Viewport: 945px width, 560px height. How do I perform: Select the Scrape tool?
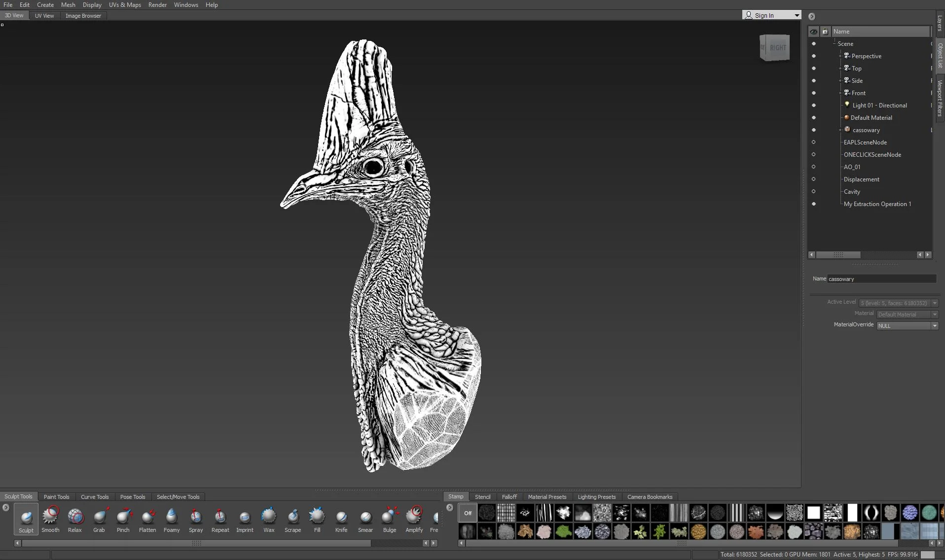293,519
